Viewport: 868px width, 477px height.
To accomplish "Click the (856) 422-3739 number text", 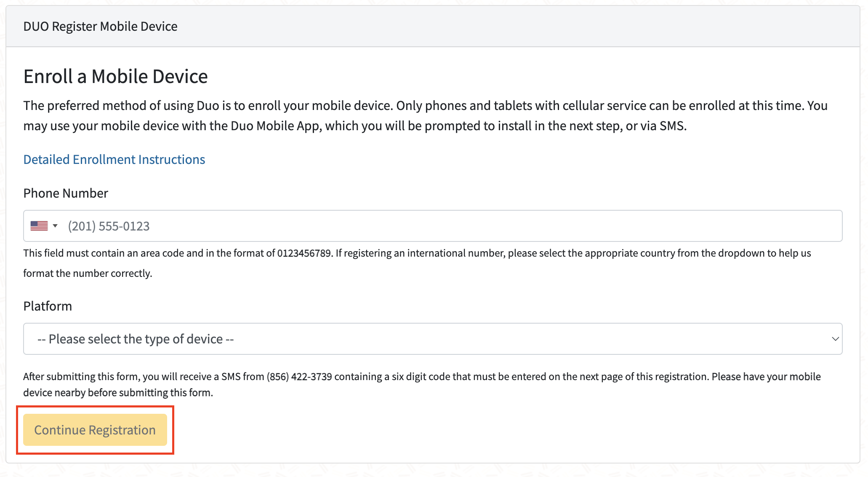I will click(x=299, y=376).
